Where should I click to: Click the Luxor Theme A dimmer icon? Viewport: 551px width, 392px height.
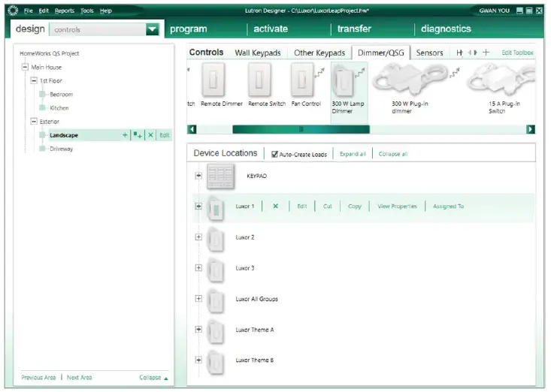click(x=216, y=332)
